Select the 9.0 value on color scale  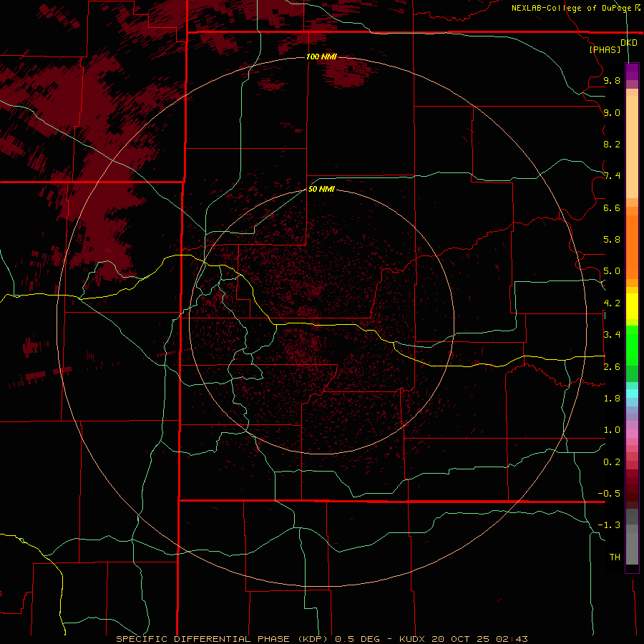pyautogui.click(x=612, y=112)
